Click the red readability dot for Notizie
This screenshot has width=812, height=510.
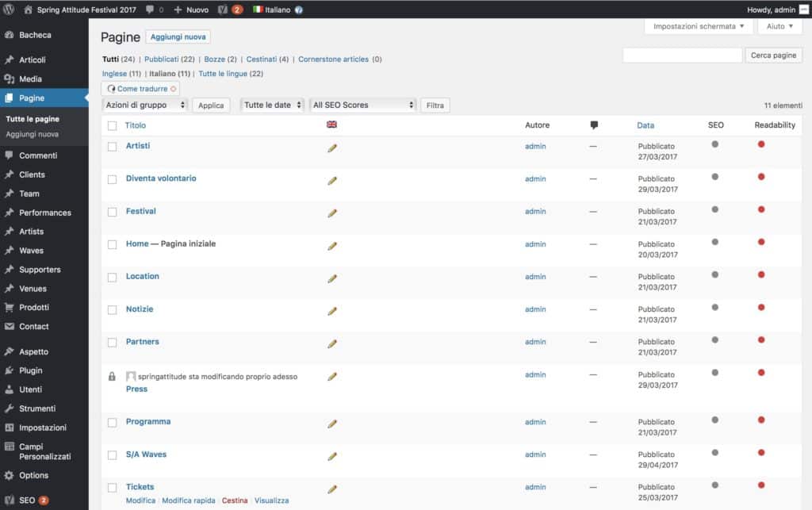(761, 307)
